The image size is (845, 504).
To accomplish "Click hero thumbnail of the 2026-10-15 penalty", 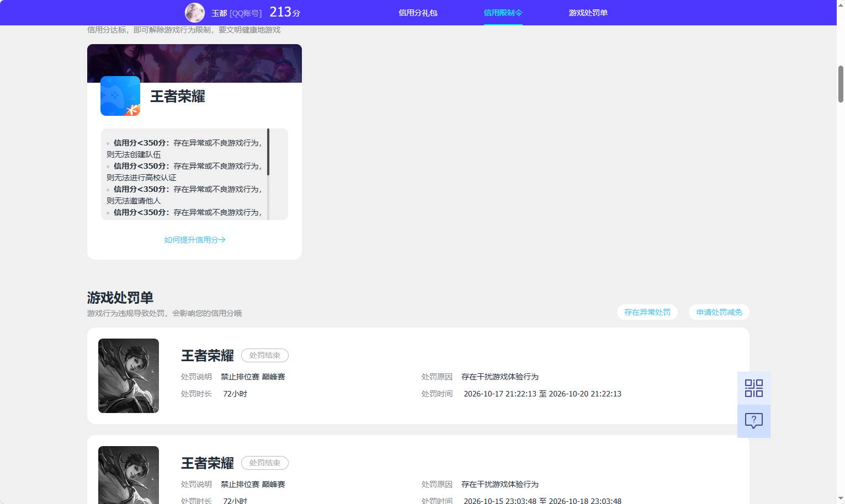I will tap(129, 475).
